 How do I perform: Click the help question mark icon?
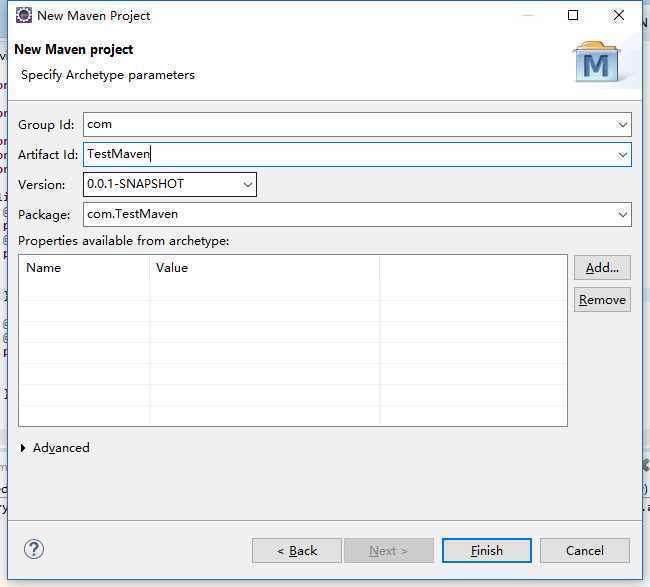[34, 549]
